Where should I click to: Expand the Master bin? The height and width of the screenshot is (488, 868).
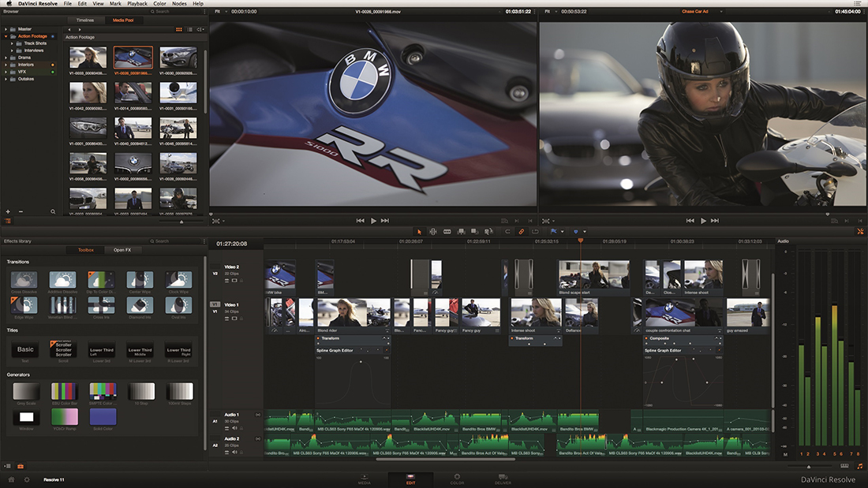(x=6, y=28)
